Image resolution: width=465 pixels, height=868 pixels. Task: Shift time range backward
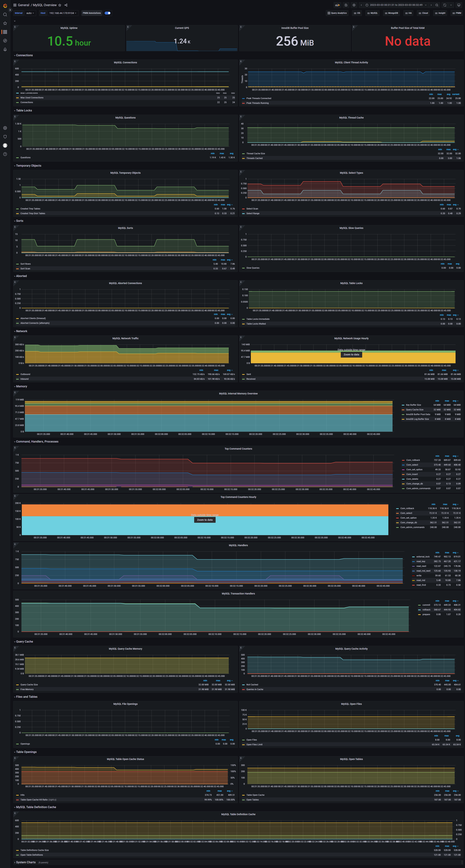pos(361,5)
